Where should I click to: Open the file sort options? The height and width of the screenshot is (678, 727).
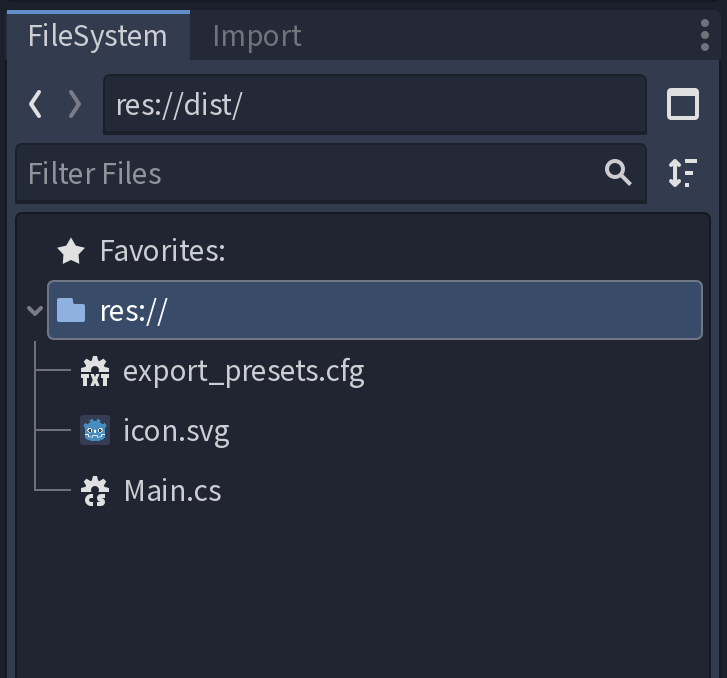(683, 173)
